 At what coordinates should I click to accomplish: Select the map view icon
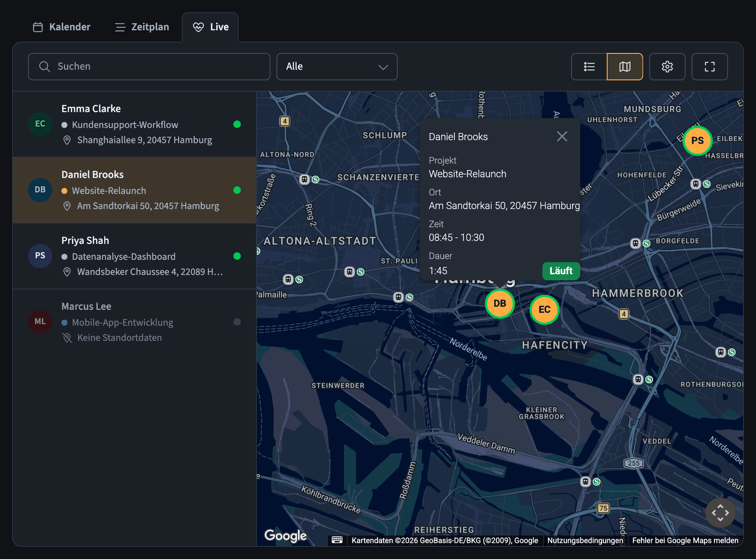(x=625, y=67)
